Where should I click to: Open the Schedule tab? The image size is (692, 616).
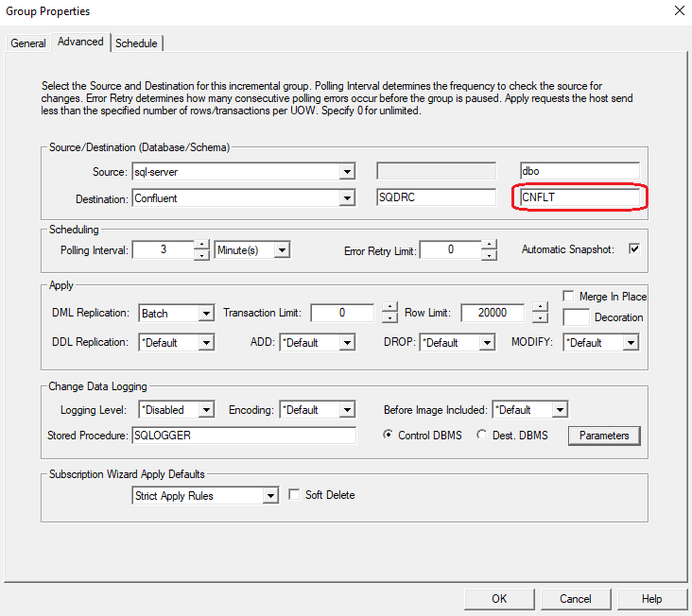point(137,43)
